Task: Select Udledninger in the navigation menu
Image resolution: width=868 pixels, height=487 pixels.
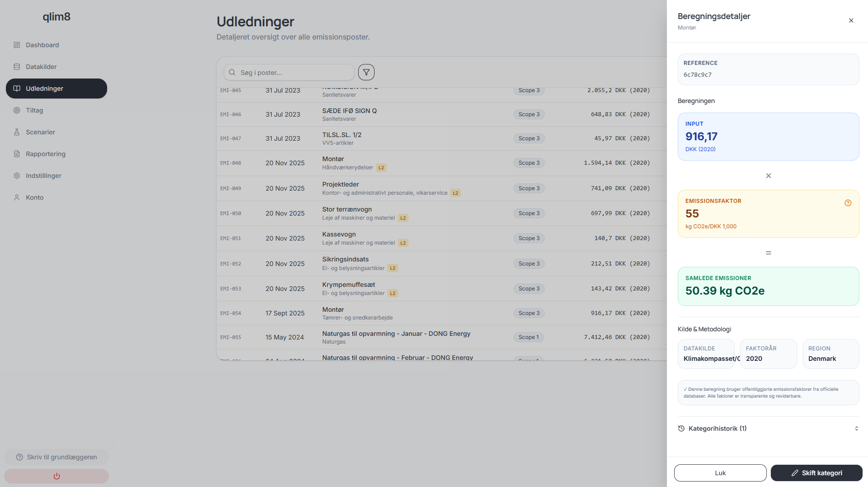Action: [x=44, y=89]
